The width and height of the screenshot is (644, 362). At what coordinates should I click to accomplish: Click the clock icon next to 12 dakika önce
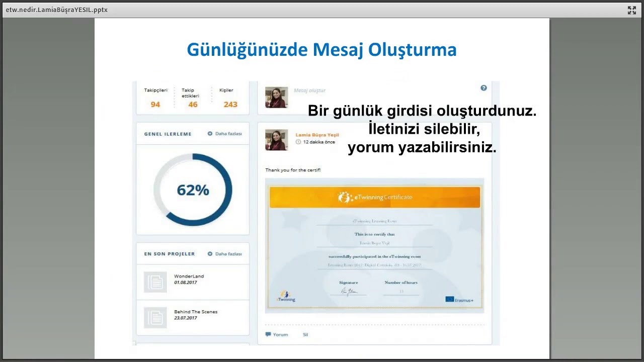pos(298,142)
